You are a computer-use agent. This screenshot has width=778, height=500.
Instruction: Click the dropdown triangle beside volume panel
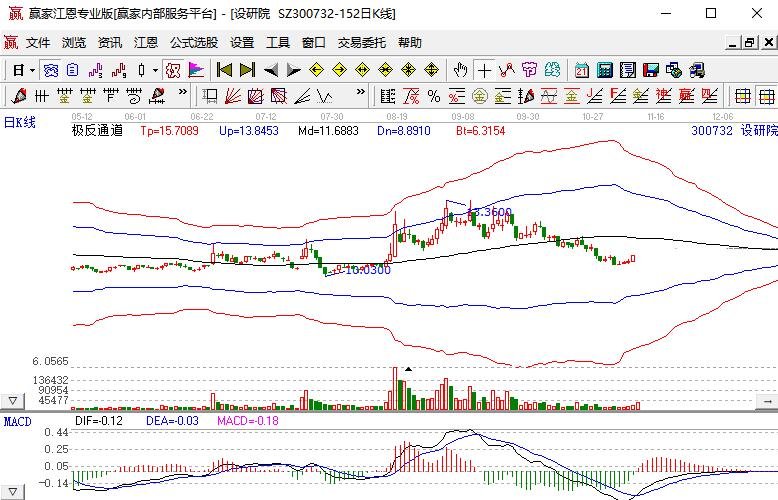[12, 401]
